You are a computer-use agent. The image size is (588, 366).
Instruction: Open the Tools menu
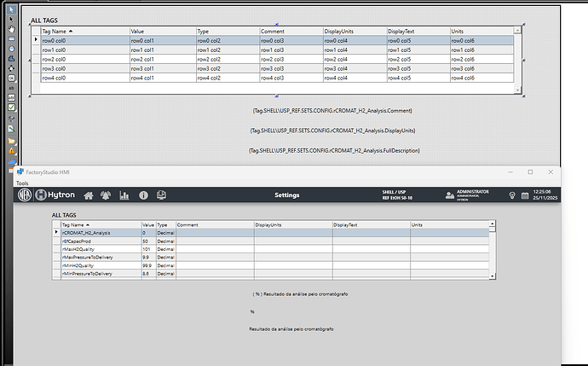(22, 183)
